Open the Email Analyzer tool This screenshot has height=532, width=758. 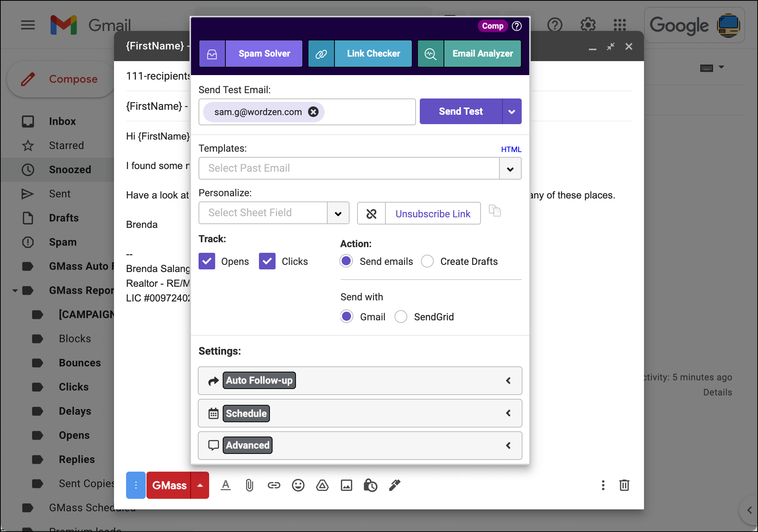(469, 54)
